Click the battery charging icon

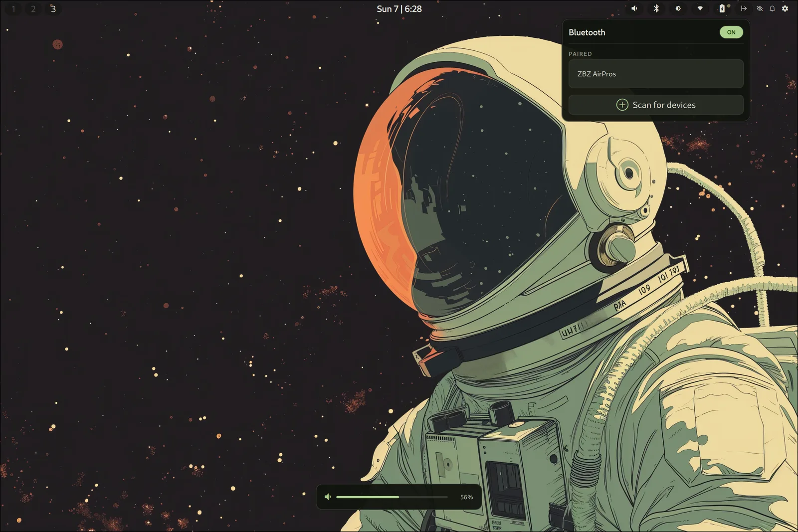(x=722, y=8)
